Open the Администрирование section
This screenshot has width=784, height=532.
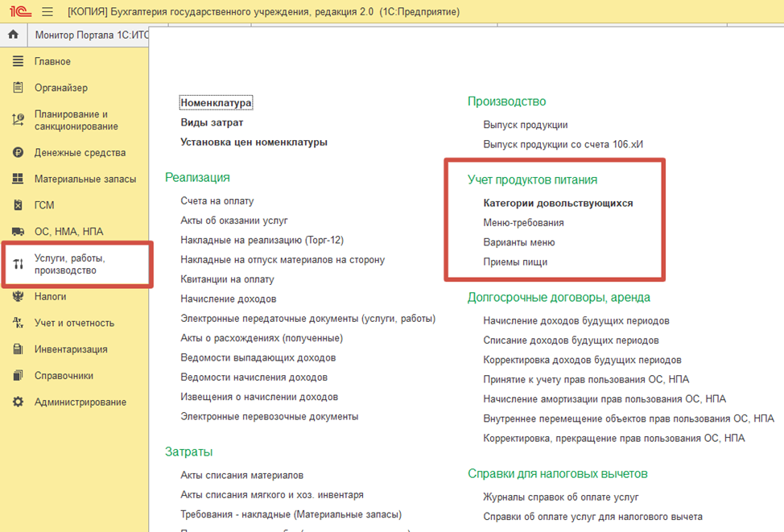pos(80,402)
